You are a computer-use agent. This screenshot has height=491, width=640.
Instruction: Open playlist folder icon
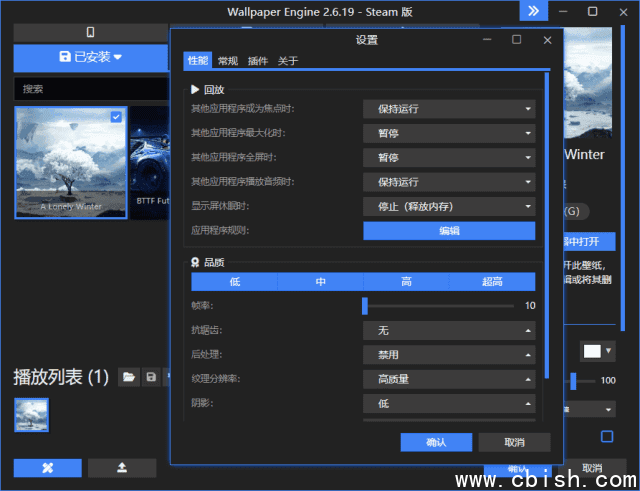128,377
